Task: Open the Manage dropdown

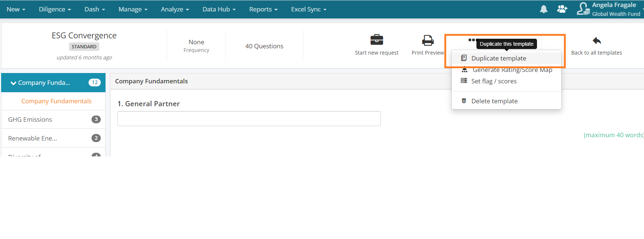Action: coord(133,9)
